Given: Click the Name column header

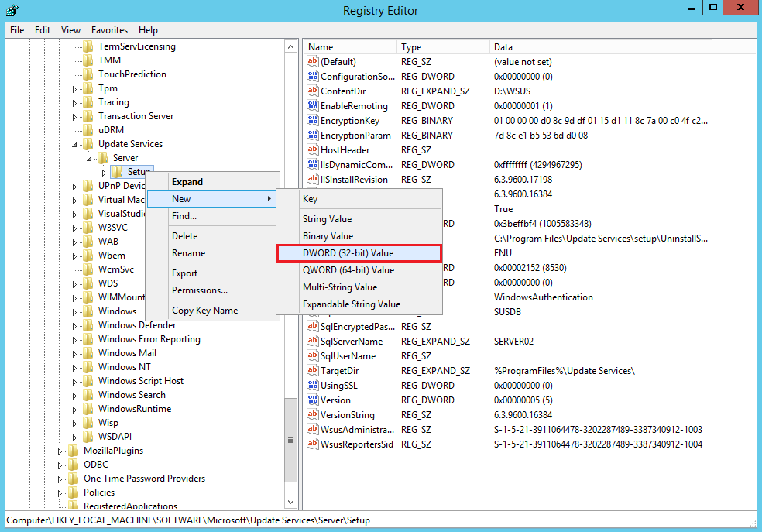Looking at the screenshot, I should coord(350,46).
